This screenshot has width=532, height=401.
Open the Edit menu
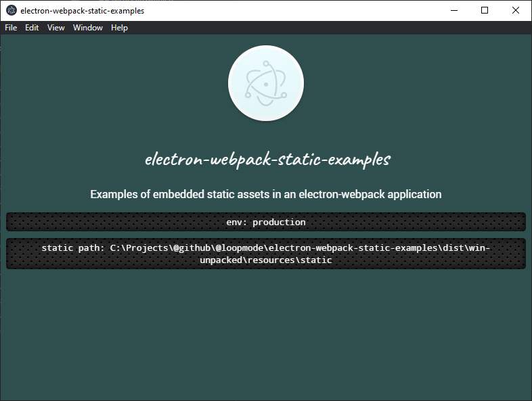(32, 28)
